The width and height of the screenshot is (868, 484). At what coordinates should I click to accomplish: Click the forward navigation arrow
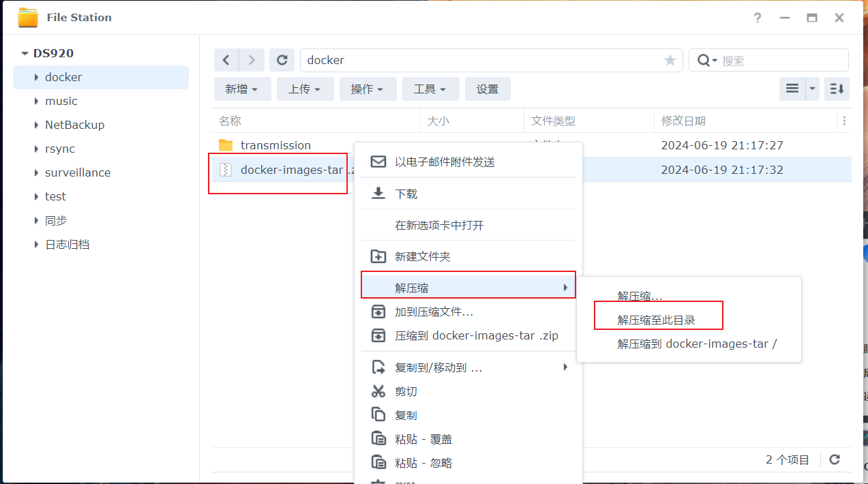tap(252, 60)
